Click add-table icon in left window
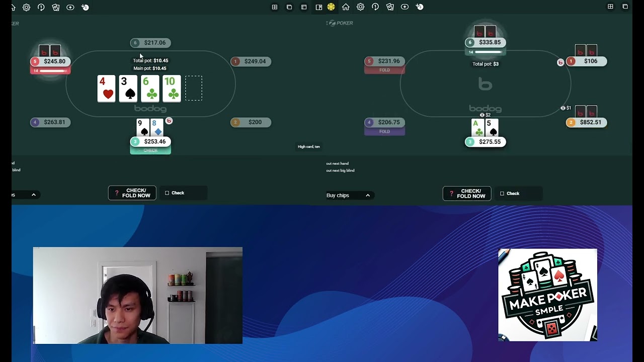 (70, 7)
